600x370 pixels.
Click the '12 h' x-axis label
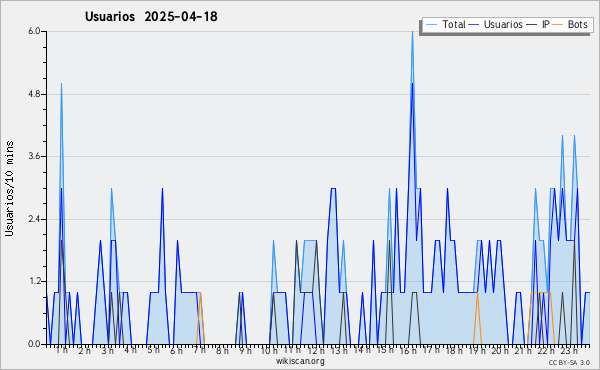pos(316,350)
